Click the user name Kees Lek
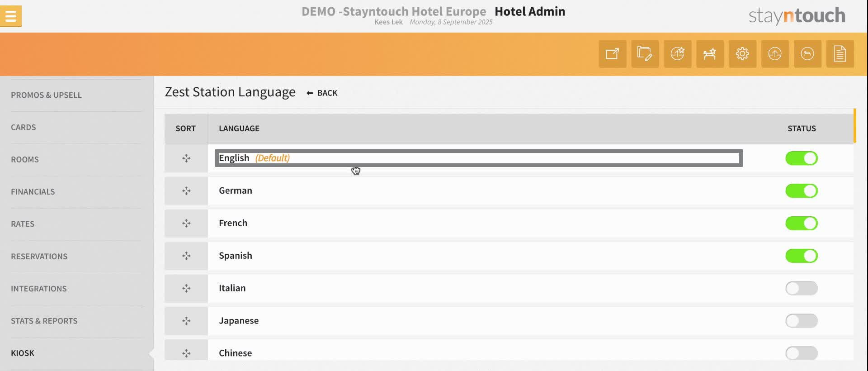Viewport: 868px width, 371px height. pos(388,22)
